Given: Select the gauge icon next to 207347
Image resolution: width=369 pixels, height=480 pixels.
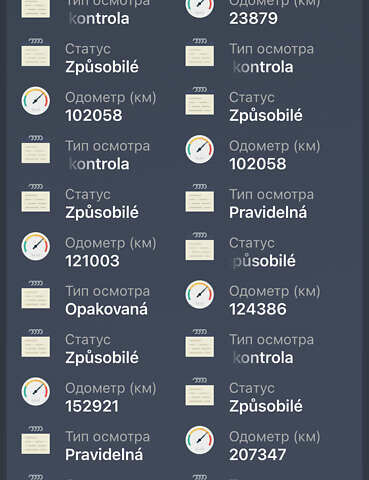Looking at the screenshot, I should (199, 440).
